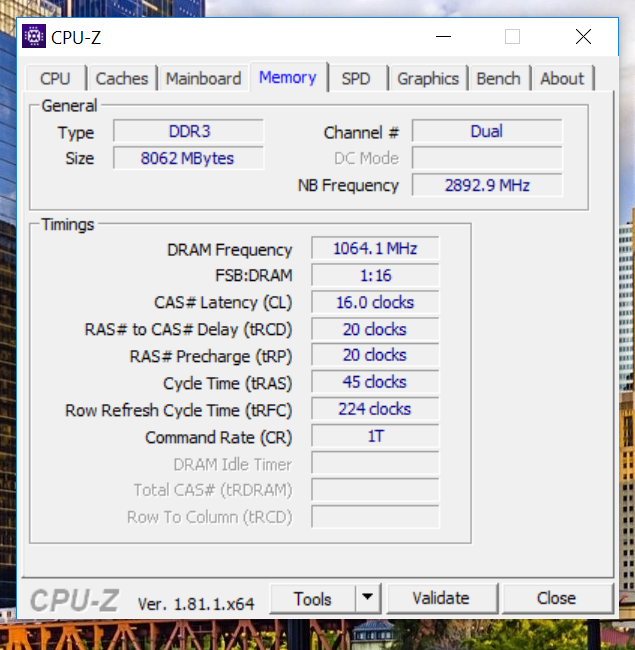The height and width of the screenshot is (650, 635).
Task: Close the CPU-Z window with X
Action: pos(583,36)
